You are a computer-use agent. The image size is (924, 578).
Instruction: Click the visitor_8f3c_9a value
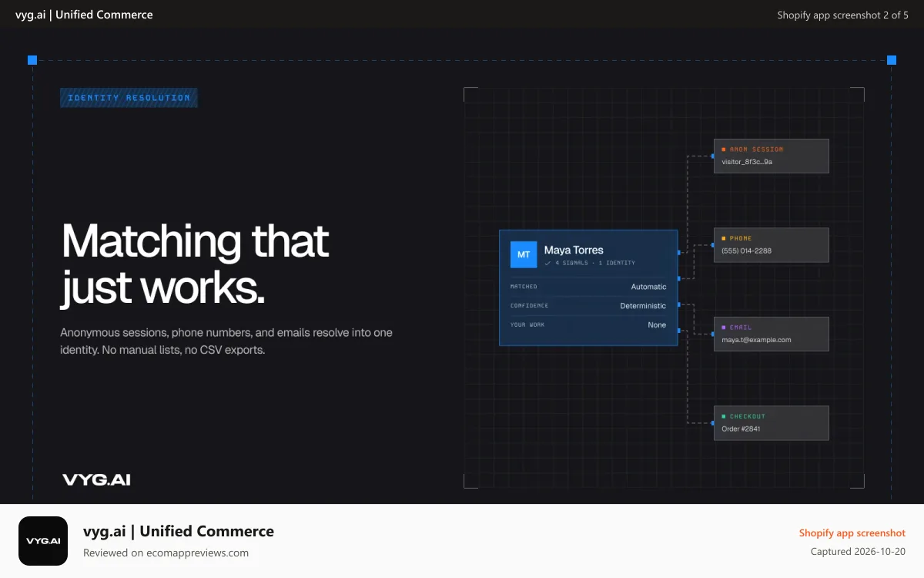[x=747, y=162]
